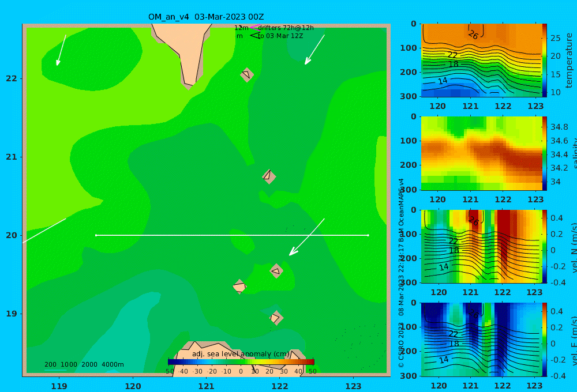The height and width of the screenshot is (392, 577).
Task: Click the temperature color bar
Action: click(x=545, y=60)
